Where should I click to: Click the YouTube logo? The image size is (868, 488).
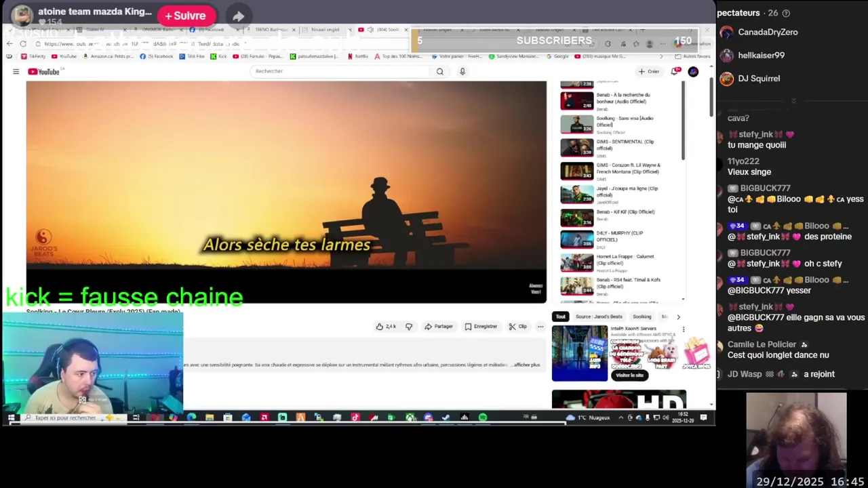44,71
